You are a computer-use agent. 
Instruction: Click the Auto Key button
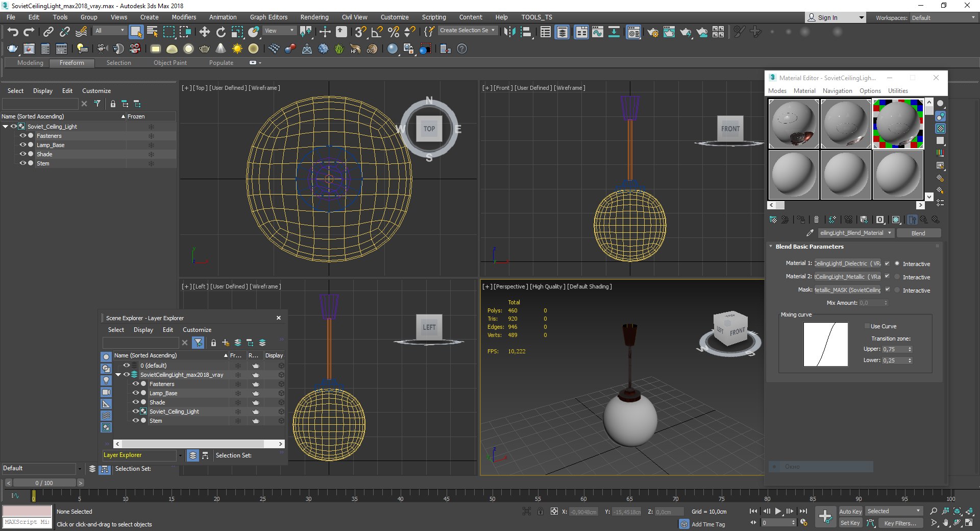[x=850, y=512]
